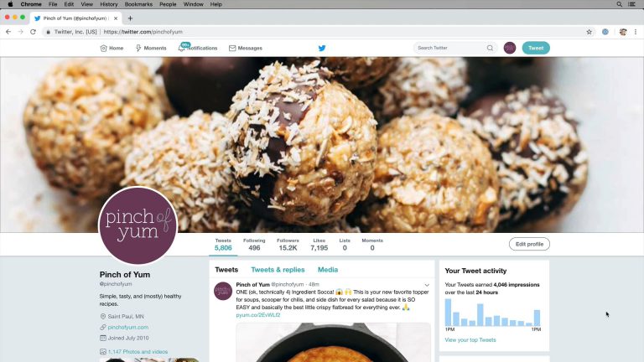Click the Edit profile button
The height and width of the screenshot is (362, 644).
(x=529, y=244)
